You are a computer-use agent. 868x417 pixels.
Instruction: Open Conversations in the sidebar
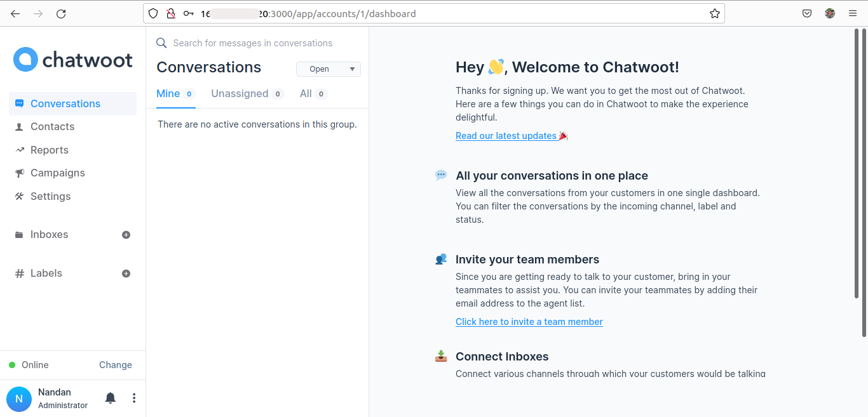72,103
